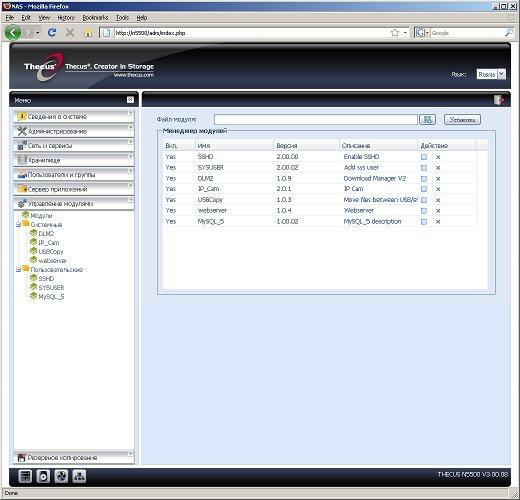This screenshot has height=500, width=520.
Task: Click into the module file path field
Action: coord(316,119)
